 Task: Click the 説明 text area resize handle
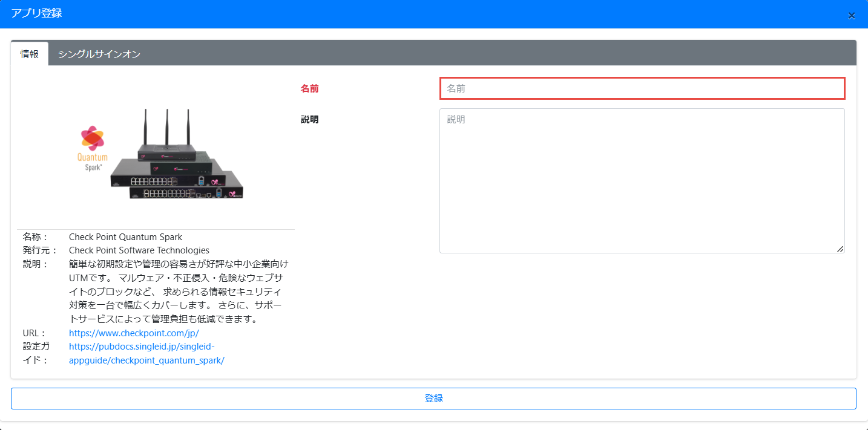pos(840,249)
